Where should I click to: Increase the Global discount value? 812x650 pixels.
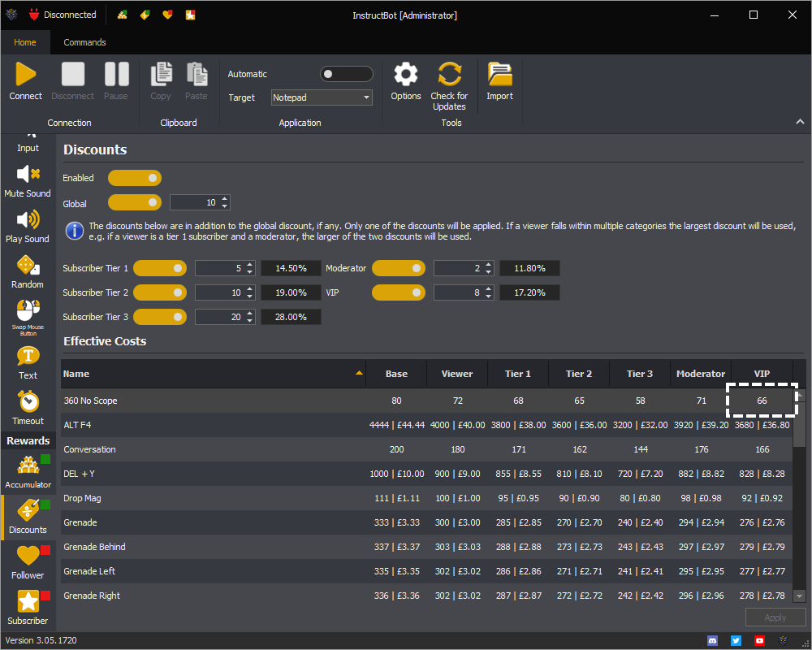click(x=224, y=198)
